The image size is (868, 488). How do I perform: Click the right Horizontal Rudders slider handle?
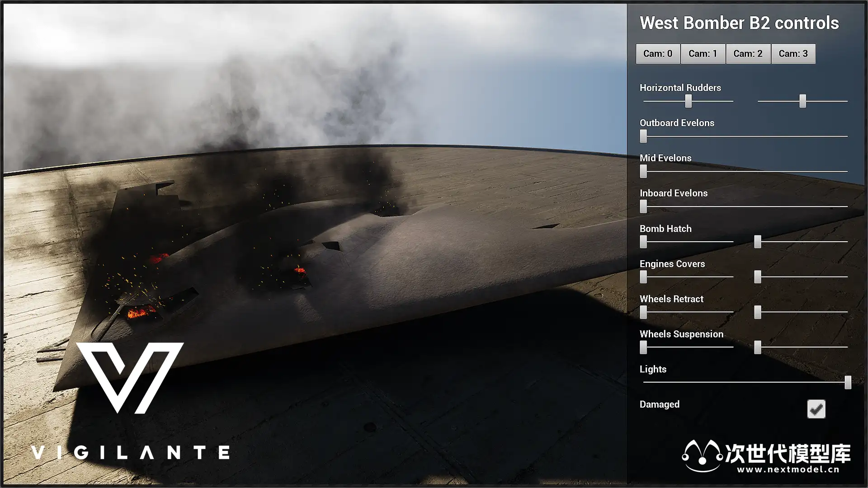click(802, 101)
